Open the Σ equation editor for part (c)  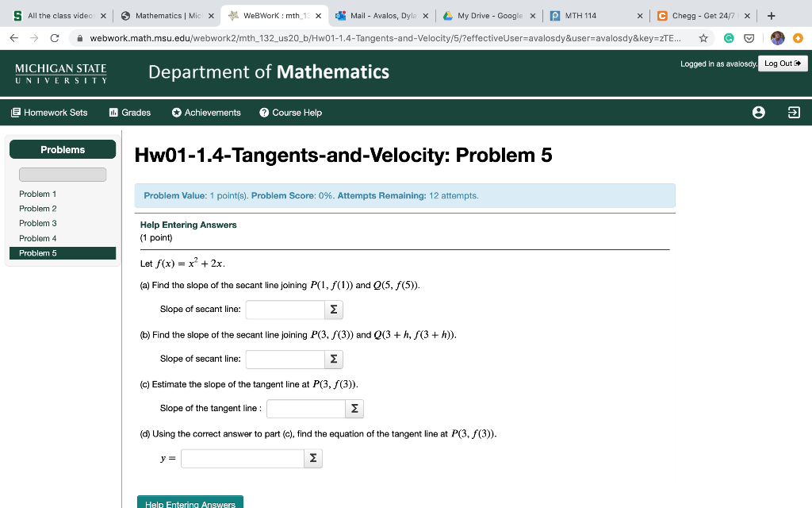pos(354,408)
